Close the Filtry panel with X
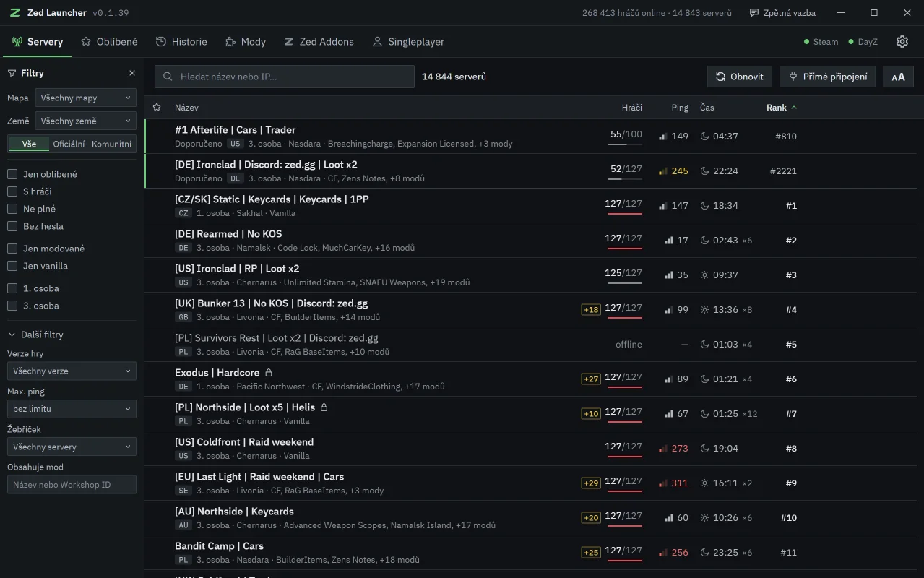The height and width of the screenshot is (578, 924). [x=132, y=73]
